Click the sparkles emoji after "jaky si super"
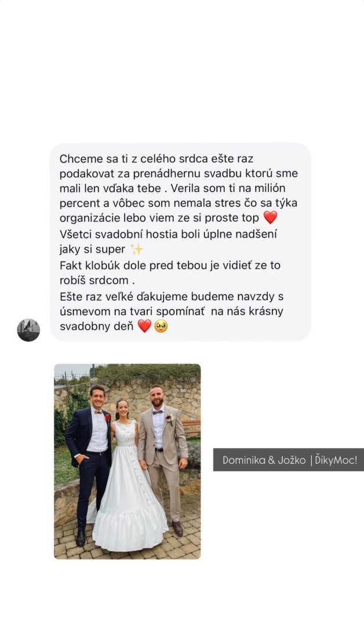 pos(137,249)
